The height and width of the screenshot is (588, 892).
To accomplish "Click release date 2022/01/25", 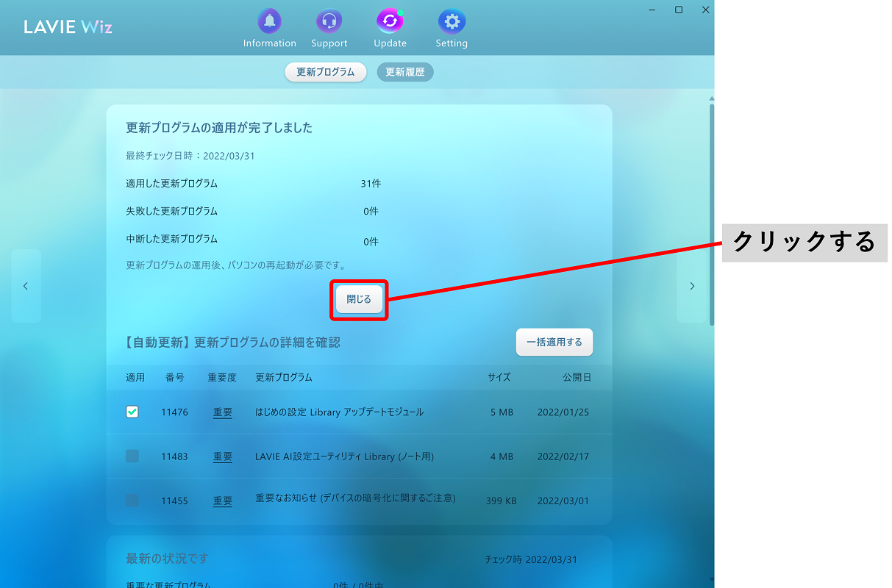I will tap(563, 413).
